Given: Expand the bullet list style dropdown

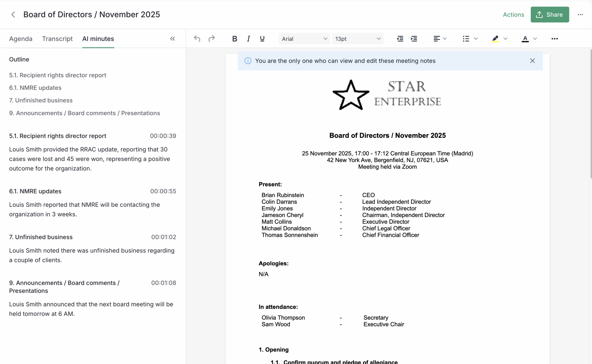Looking at the screenshot, I should [x=476, y=39].
